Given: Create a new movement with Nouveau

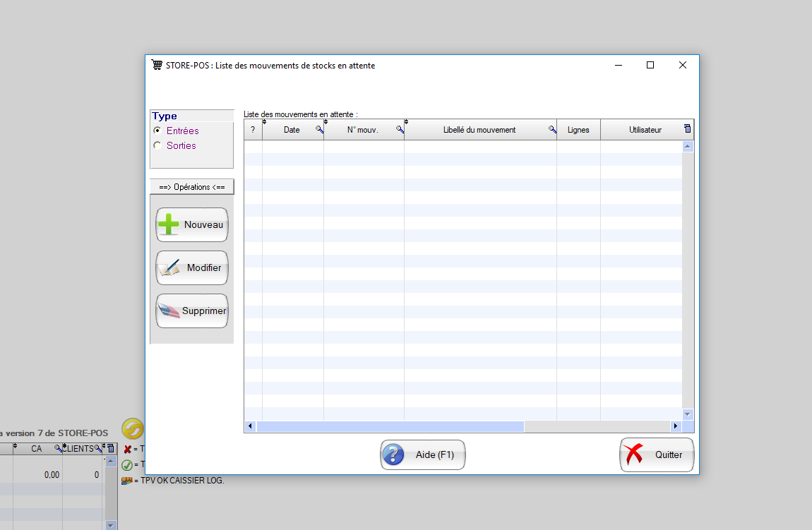Looking at the screenshot, I should point(192,225).
